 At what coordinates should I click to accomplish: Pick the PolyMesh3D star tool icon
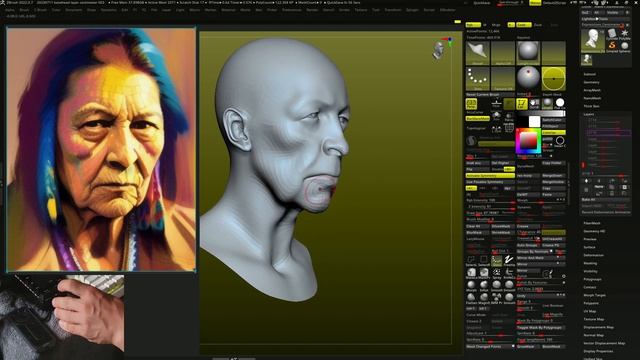tap(625, 34)
